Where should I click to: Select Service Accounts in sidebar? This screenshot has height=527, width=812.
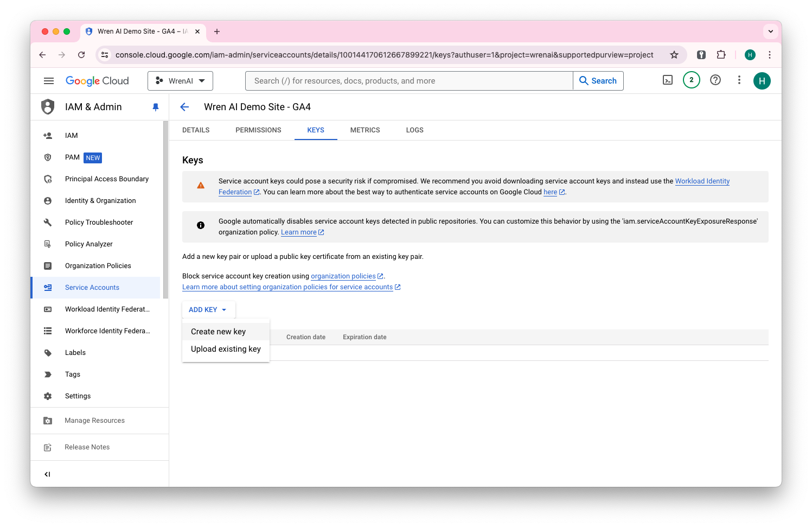95,288
